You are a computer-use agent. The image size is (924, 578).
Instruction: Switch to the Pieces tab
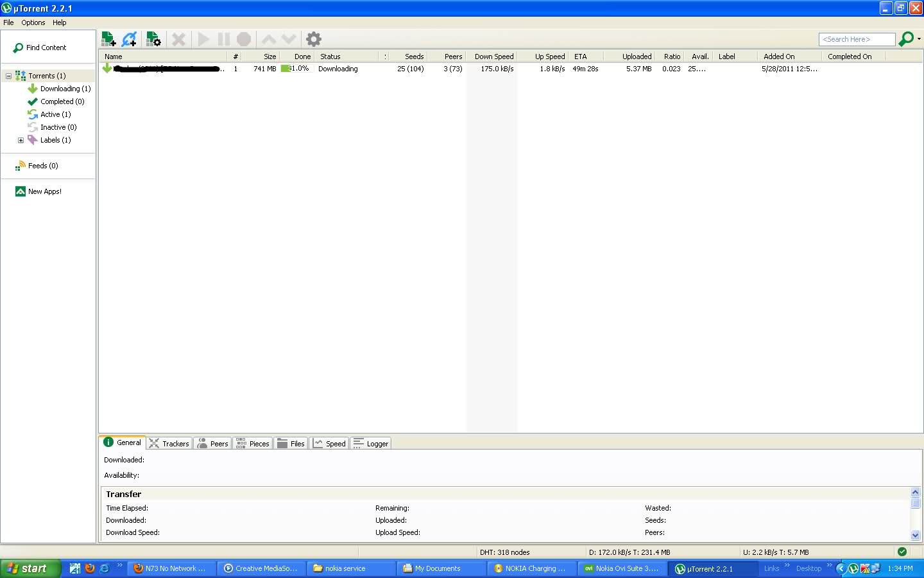click(253, 444)
